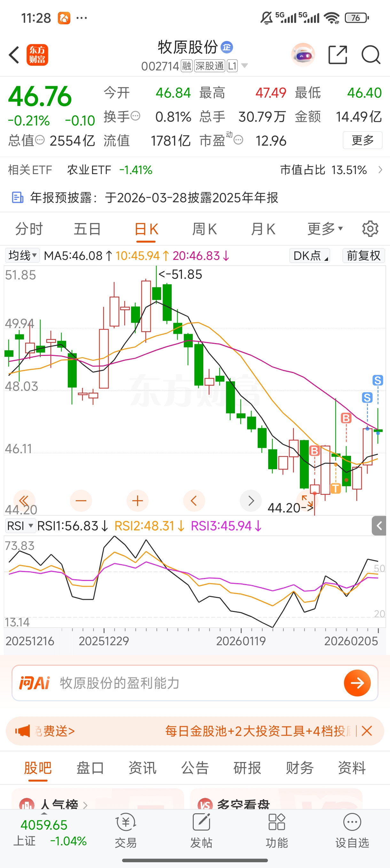
Task: Open related ETF details chevron
Action: coord(380,170)
